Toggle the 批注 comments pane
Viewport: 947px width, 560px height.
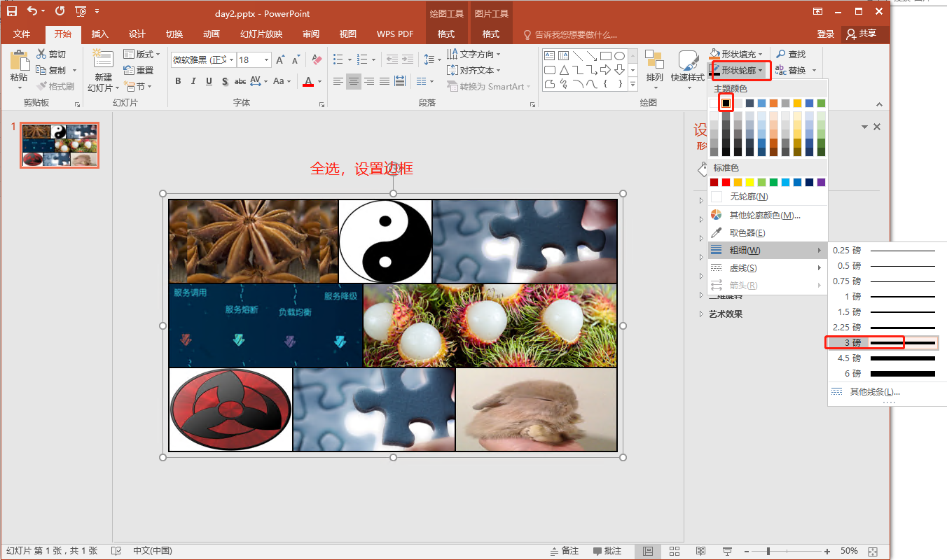[607, 551]
